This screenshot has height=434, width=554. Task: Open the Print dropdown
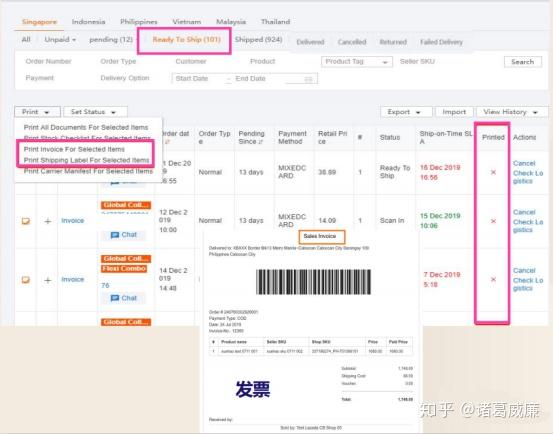(x=37, y=112)
